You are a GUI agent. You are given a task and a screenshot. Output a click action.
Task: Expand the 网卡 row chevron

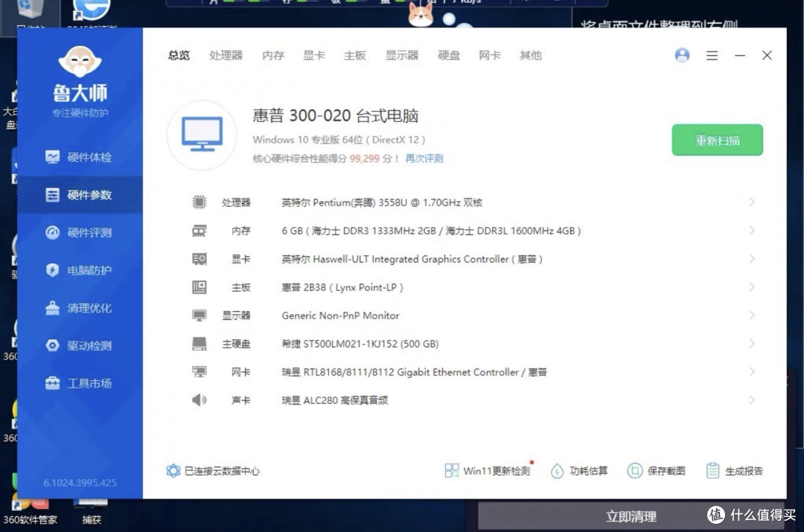point(752,371)
